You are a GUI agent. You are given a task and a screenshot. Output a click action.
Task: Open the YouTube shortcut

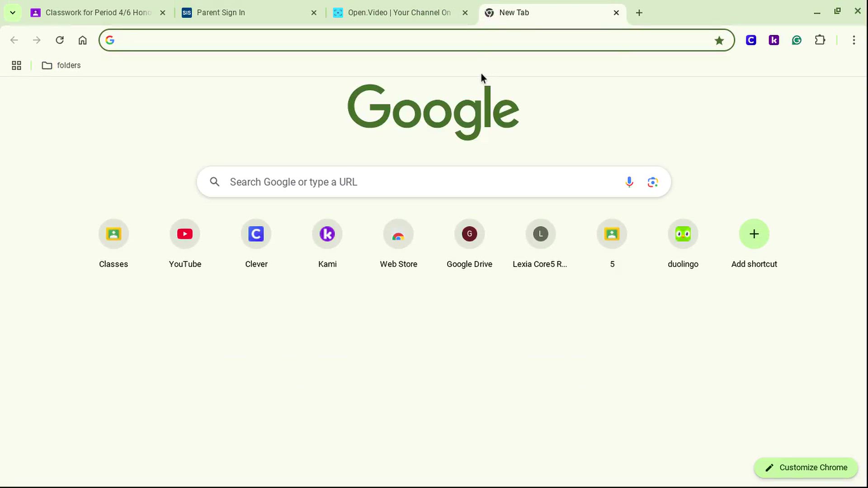pos(185,234)
